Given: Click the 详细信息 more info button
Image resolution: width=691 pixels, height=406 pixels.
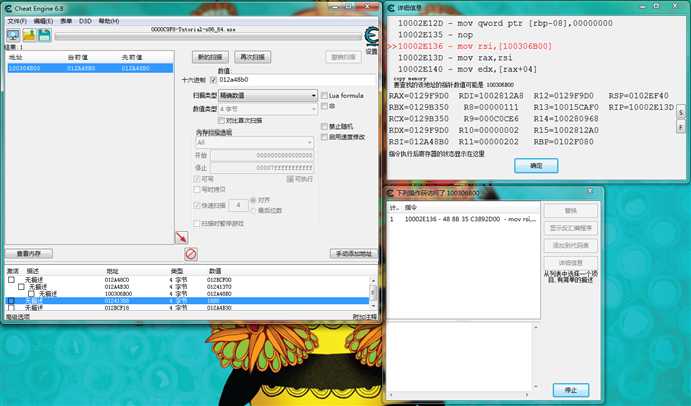Looking at the screenshot, I should pos(571,263).
